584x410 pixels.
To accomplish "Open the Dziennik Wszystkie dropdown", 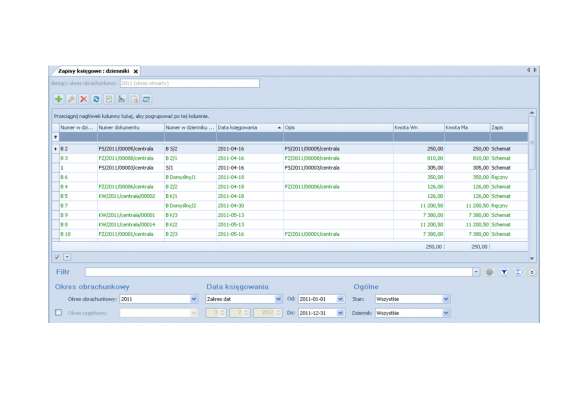I will pyautogui.click(x=445, y=313).
